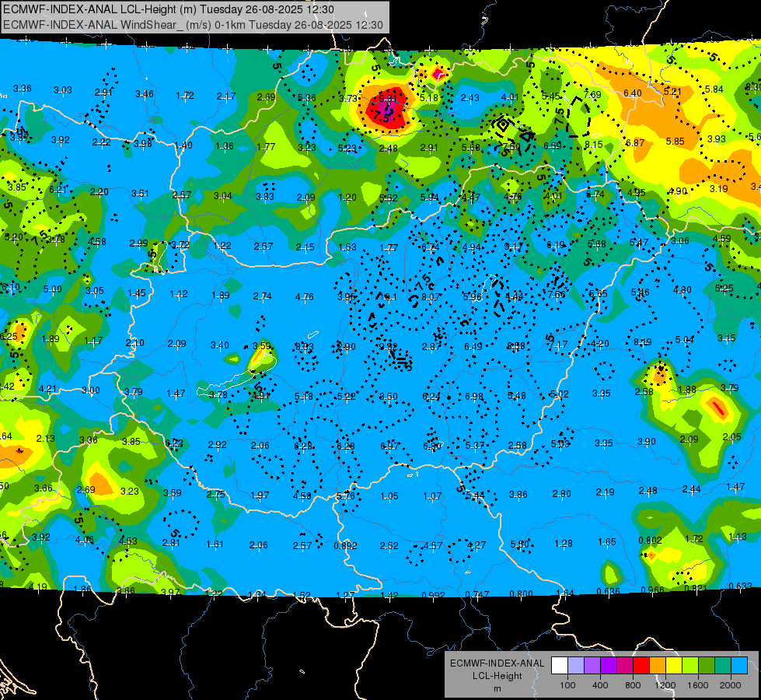
Task: Click the wind shear value 0.821
Action: [x=696, y=588]
